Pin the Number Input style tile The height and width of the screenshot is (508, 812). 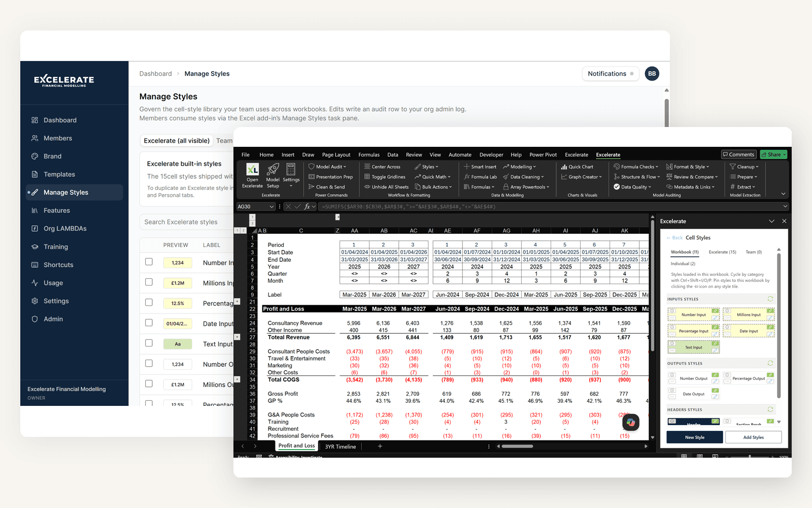[715, 311]
